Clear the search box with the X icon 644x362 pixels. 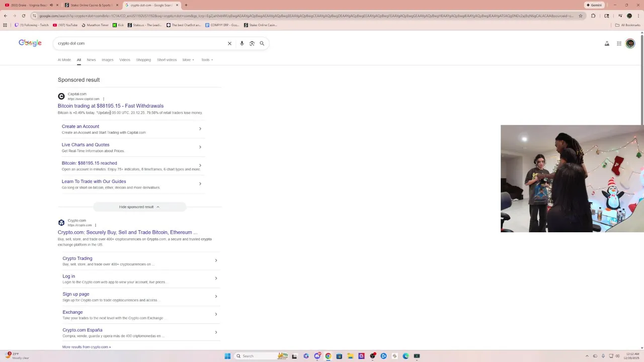229,44
